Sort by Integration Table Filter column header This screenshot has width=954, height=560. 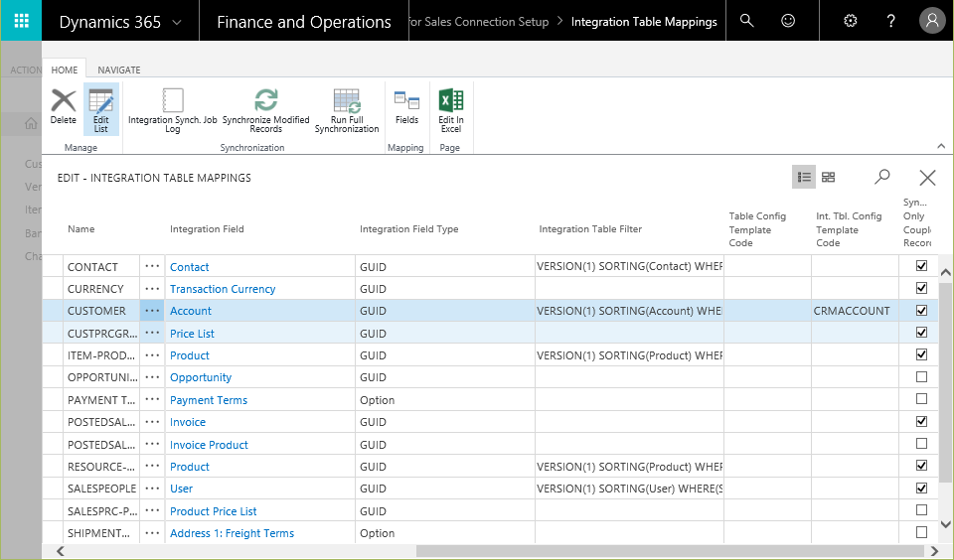(590, 228)
